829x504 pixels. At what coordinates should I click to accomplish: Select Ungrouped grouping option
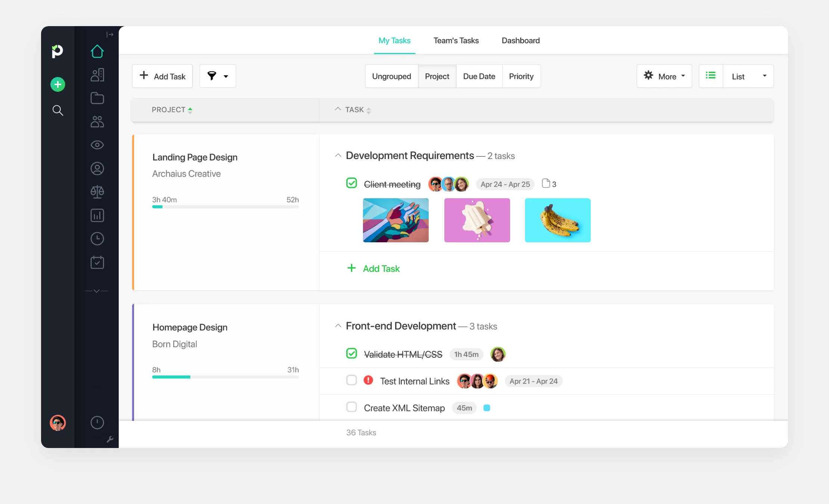[x=391, y=76]
